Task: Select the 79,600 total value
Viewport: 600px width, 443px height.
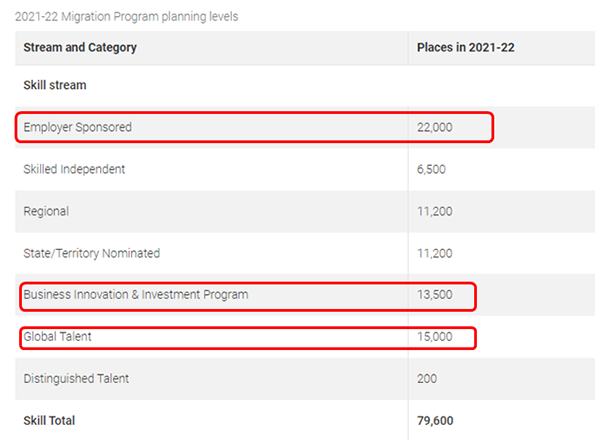Action: pos(435,421)
